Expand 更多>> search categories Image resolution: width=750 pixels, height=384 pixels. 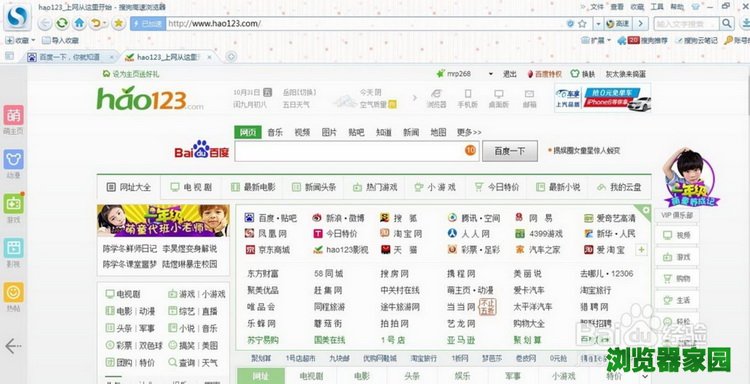click(x=469, y=132)
